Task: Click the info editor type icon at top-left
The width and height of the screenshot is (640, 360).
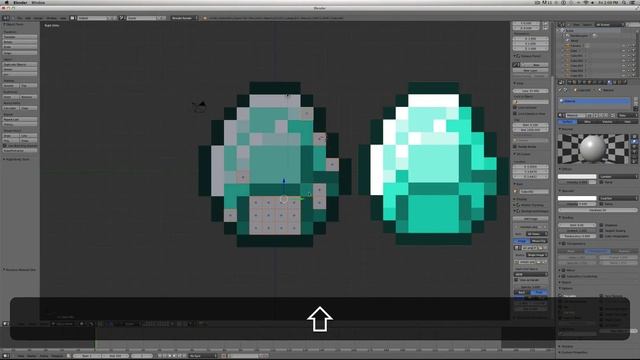Action: pyautogui.click(x=5, y=18)
